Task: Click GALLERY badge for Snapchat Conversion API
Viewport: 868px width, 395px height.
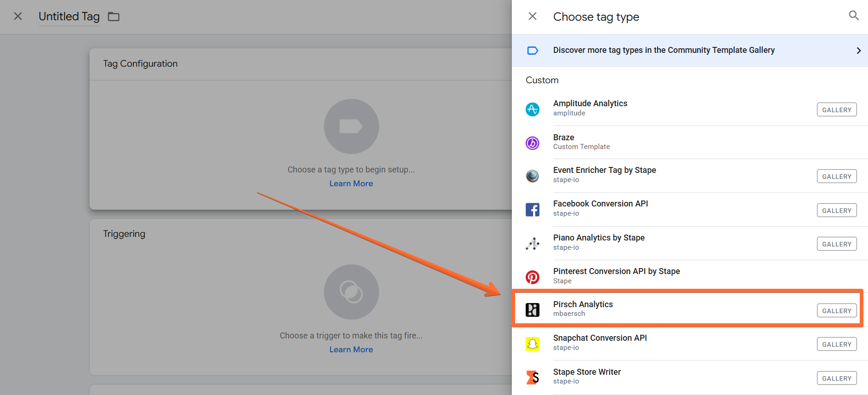Action: [836, 344]
